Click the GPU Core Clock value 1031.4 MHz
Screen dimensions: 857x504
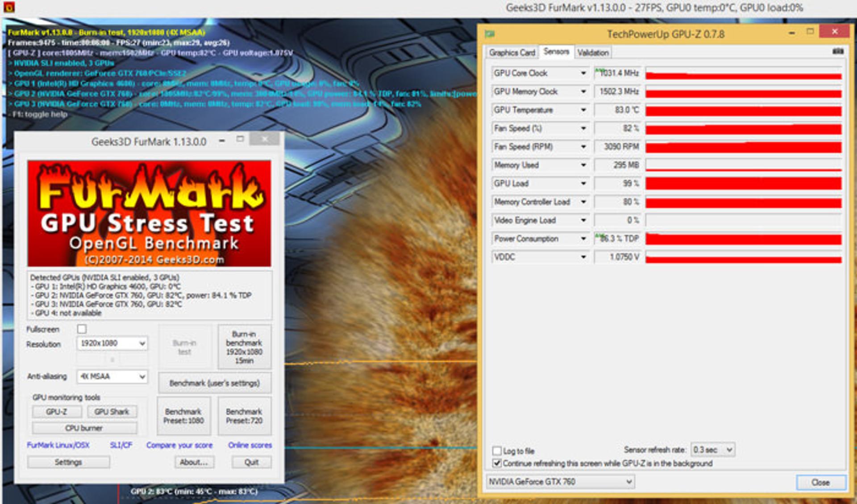618,73
